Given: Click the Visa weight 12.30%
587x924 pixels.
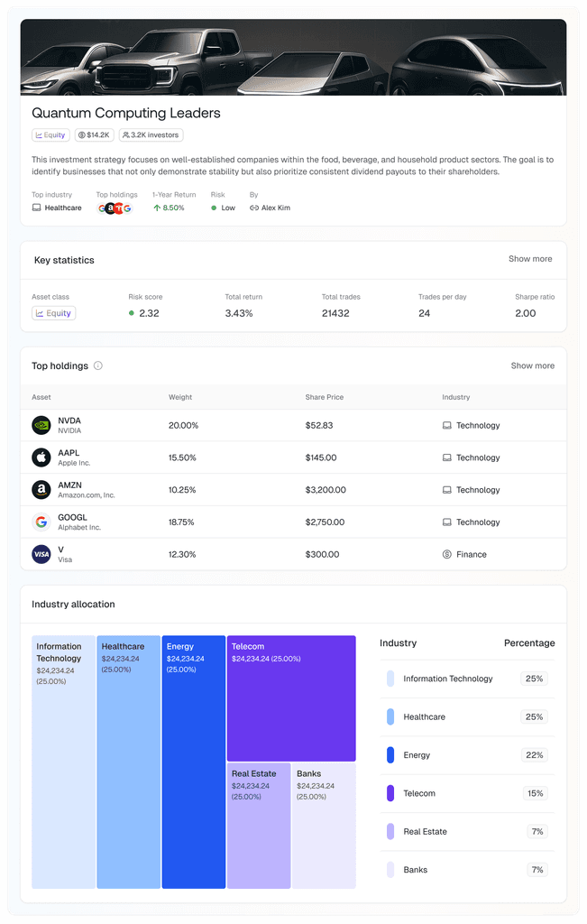Looking at the screenshot, I should point(182,555).
